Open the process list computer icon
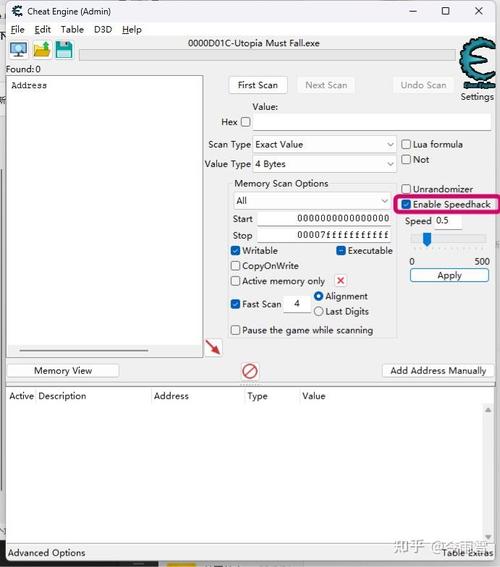The width and height of the screenshot is (500, 567). 18,50
